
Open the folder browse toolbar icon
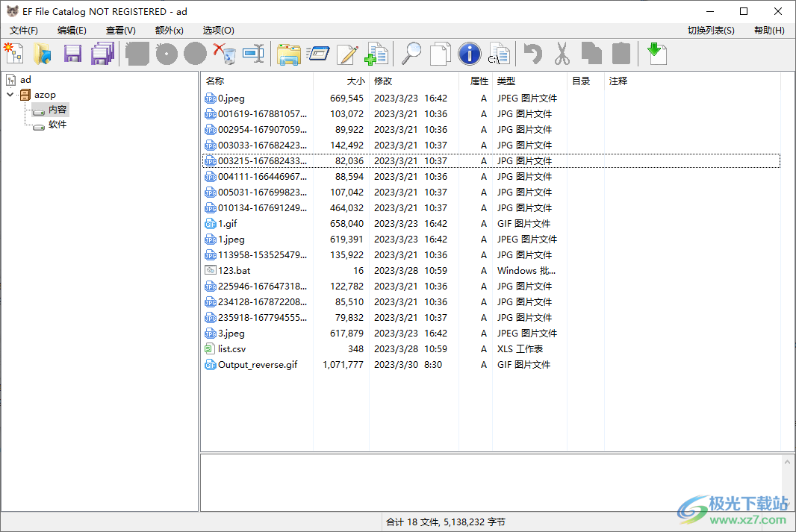(x=289, y=53)
